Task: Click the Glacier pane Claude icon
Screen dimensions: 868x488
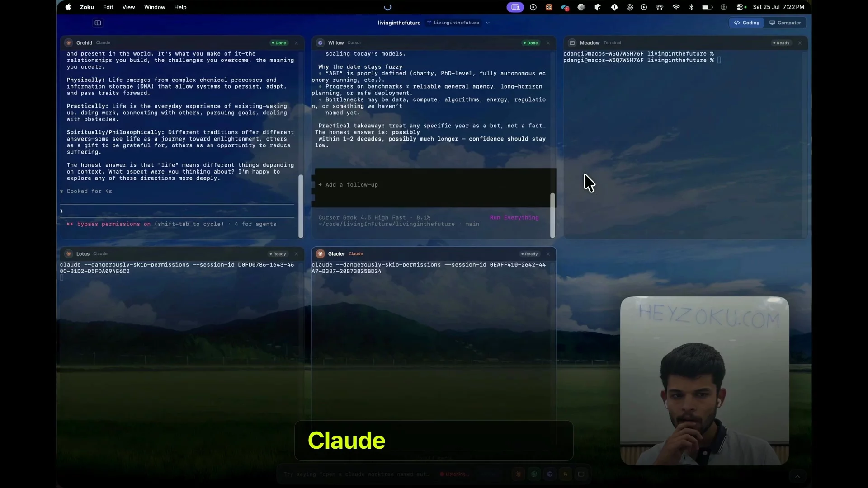Action: pyautogui.click(x=321, y=254)
